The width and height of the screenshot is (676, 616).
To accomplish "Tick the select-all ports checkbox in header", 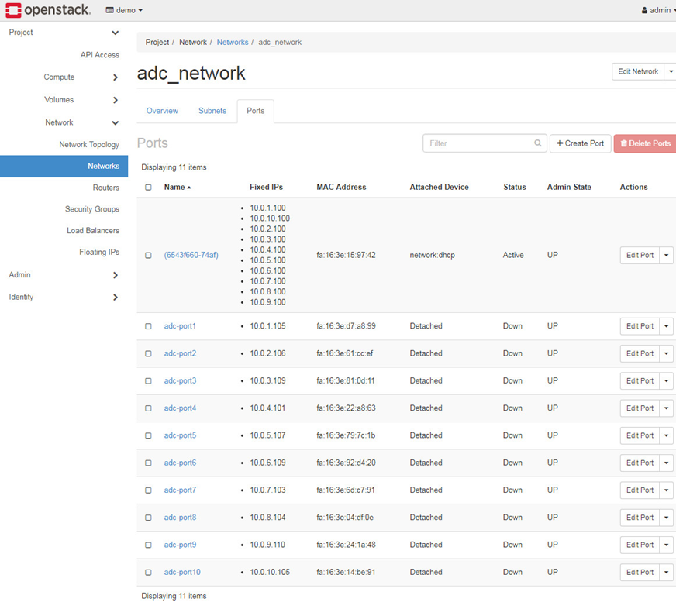I will pyautogui.click(x=148, y=188).
